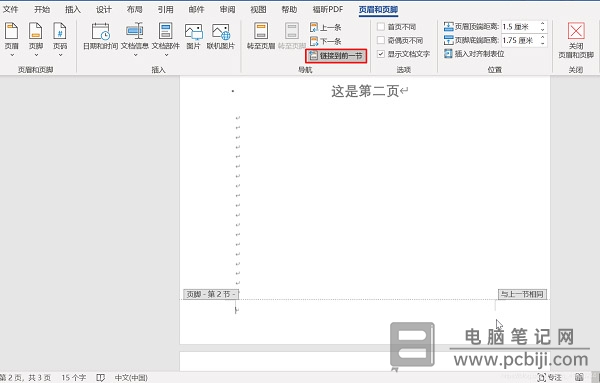600x383 pixels.
Task: Decrease header top distance spinner
Action: [x=543, y=30]
